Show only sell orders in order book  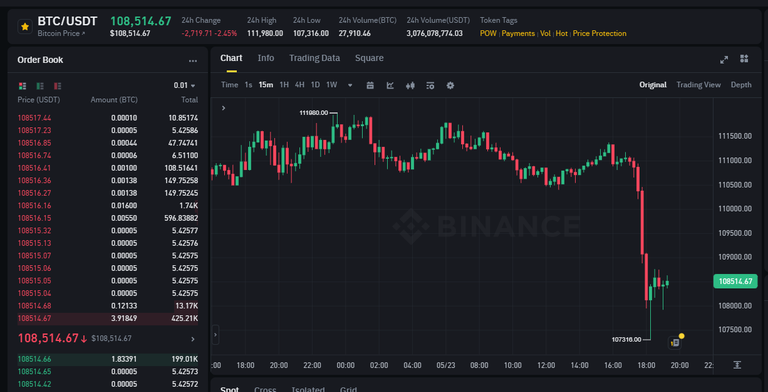[57, 86]
